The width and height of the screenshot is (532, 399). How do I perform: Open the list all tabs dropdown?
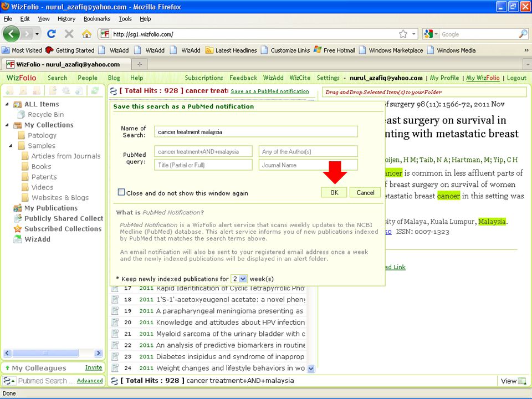pyautogui.click(x=528, y=64)
